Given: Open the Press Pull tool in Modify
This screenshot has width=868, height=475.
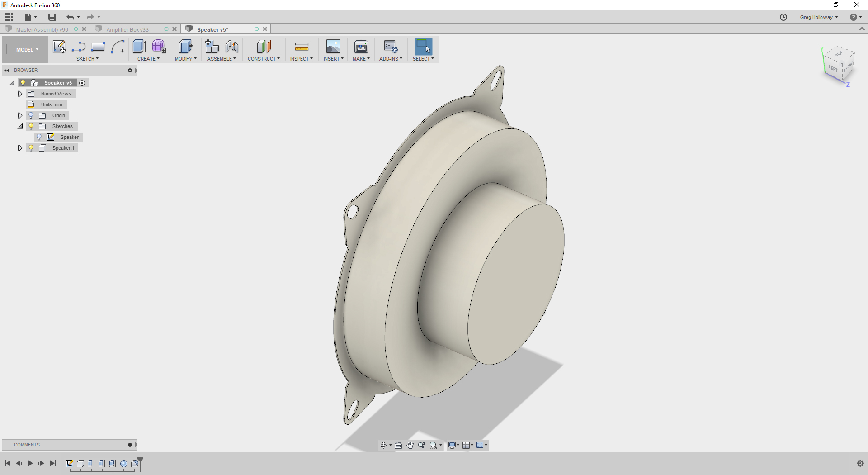Looking at the screenshot, I should 185,47.
